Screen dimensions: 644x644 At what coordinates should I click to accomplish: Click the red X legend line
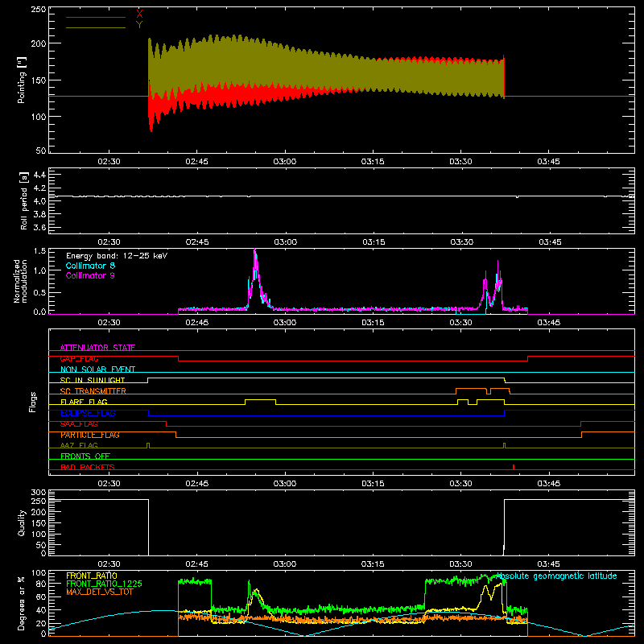tap(96, 17)
